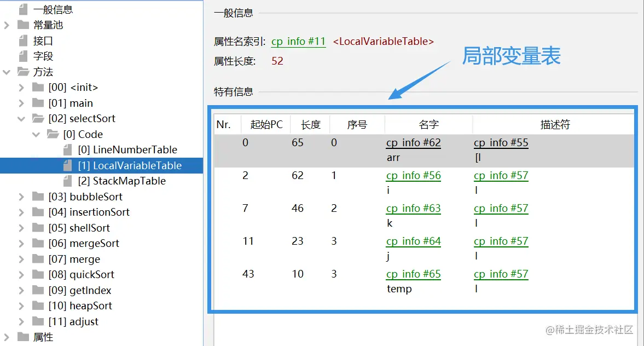Click the 方法 open folder icon
Viewport: 644px width, 346px height.
23,72
